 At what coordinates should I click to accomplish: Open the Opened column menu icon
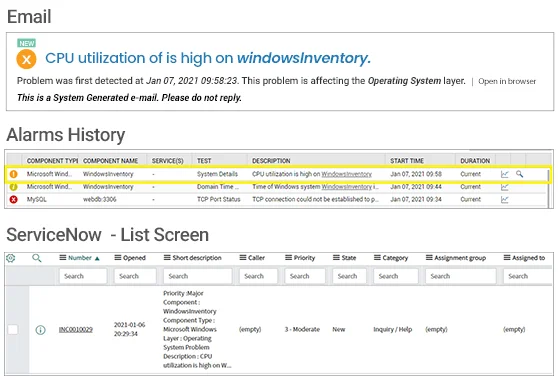point(118,258)
